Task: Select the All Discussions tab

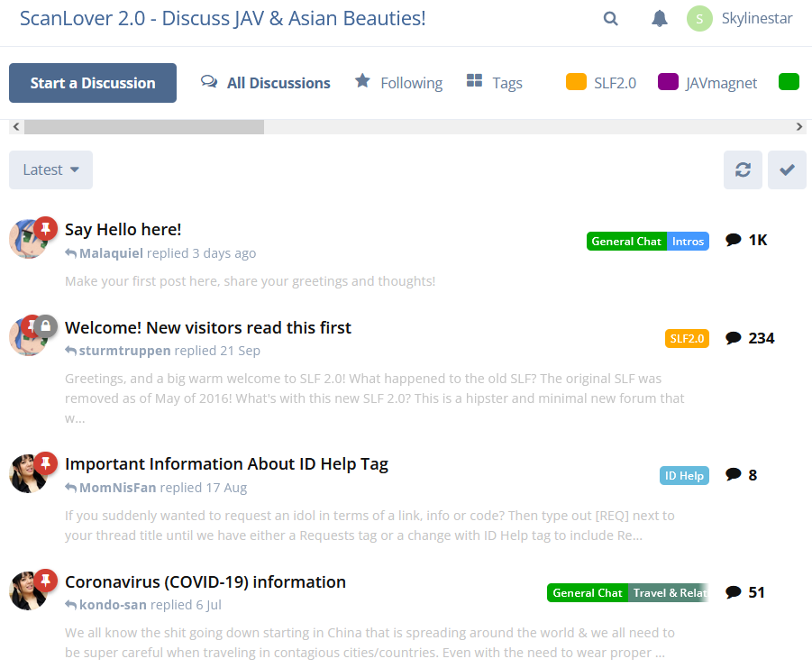Action: pyautogui.click(x=266, y=83)
